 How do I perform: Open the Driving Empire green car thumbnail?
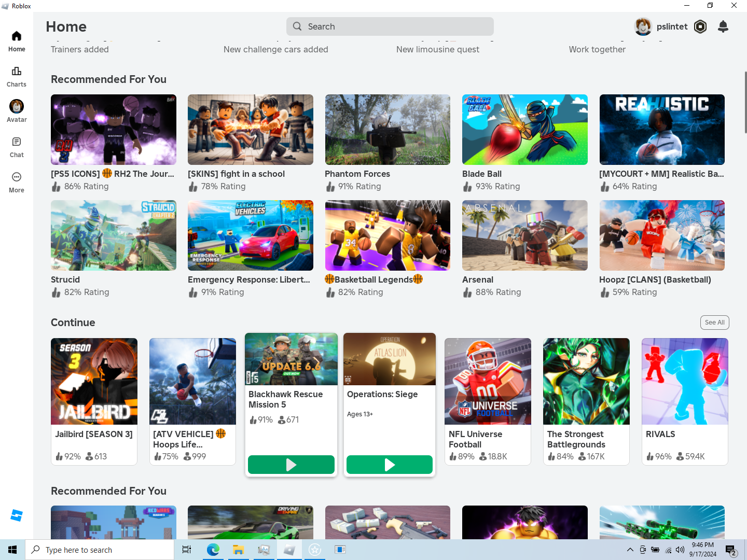[x=251, y=522]
